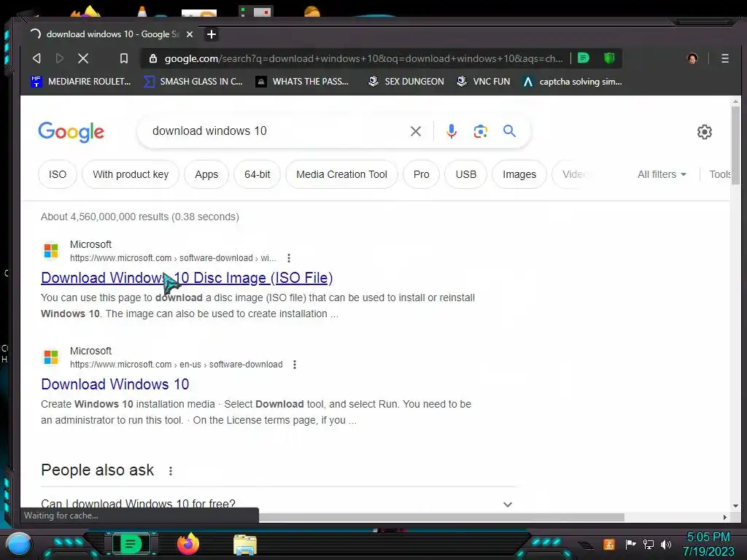
Task: Open Firefox from the taskbar
Action: 188,544
